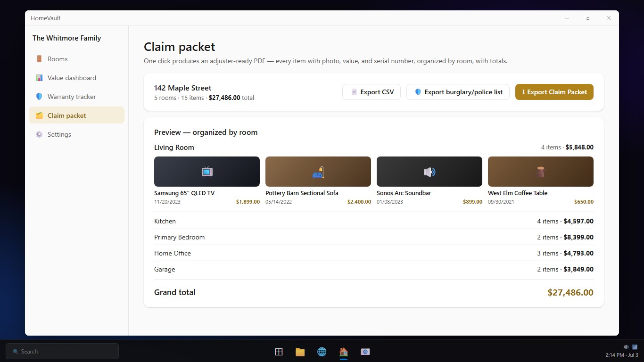Click the shield icon on burglary list button
The height and width of the screenshot is (362, 644).
point(418,92)
